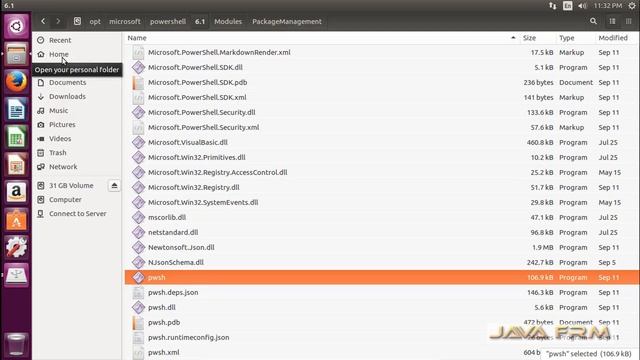Image resolution: width=640 pixels, height=360 pixels.
Task: Go back with the left arrow button
Action: 43,21
